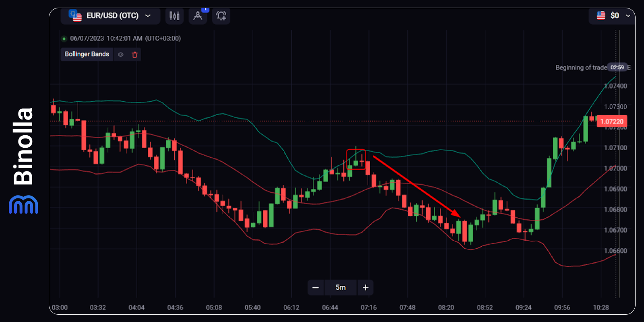
Task: Click the 03:32 time axis label
Action: click(x=98, y=308)
